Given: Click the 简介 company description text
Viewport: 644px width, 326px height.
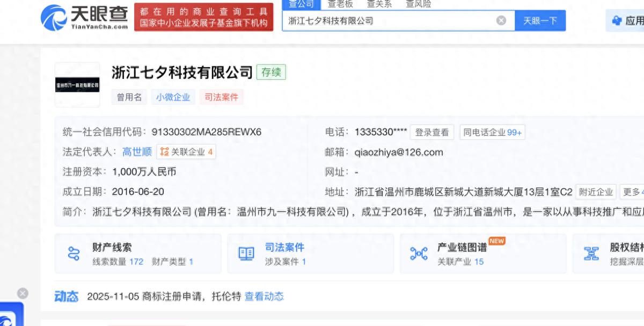Looking at the screenshot, I should click(x=368, y=212).
